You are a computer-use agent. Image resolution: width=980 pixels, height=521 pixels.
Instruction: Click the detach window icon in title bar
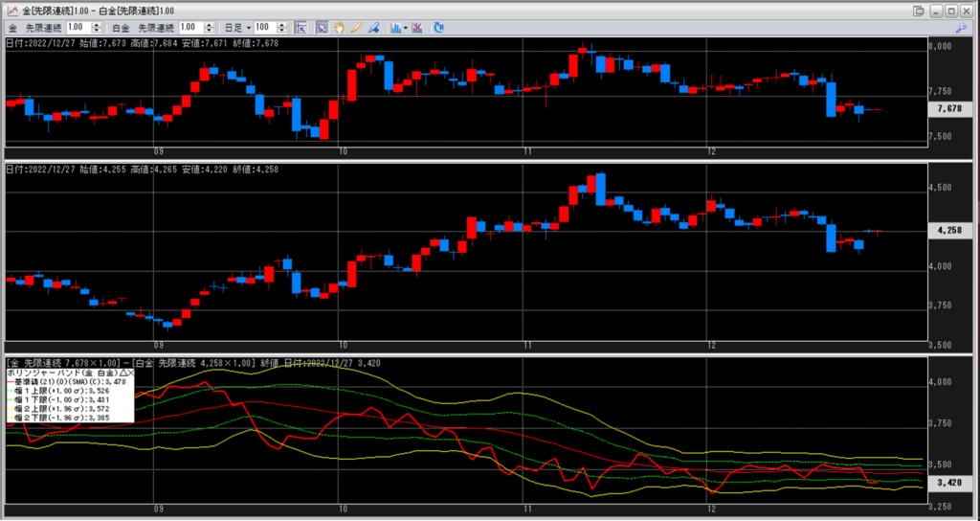(919, 10)
